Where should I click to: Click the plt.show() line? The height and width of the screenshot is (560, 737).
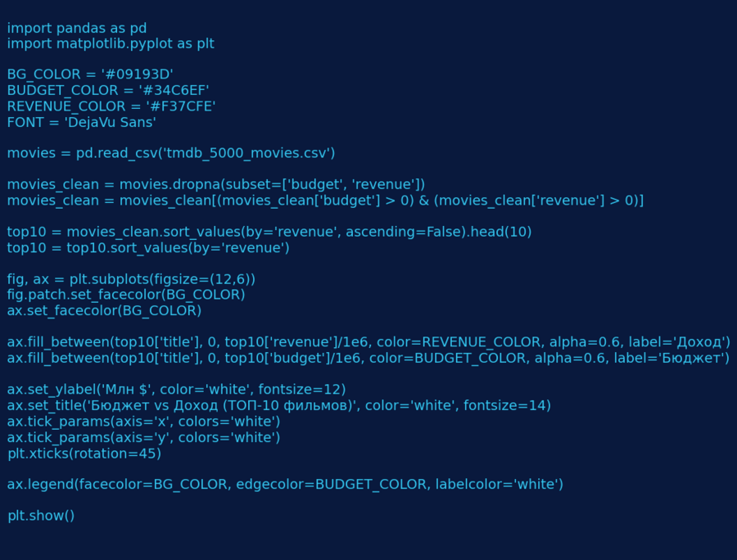click(x=41, y=516)
